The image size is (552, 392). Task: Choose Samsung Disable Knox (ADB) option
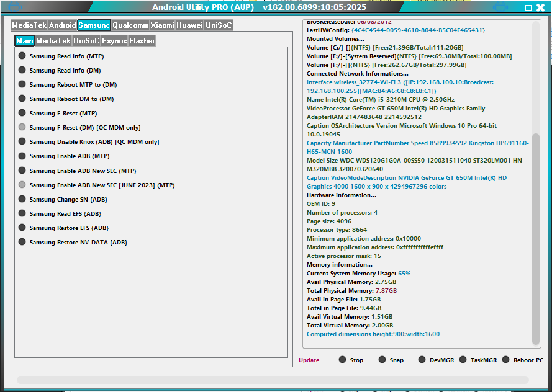[22, 141]
